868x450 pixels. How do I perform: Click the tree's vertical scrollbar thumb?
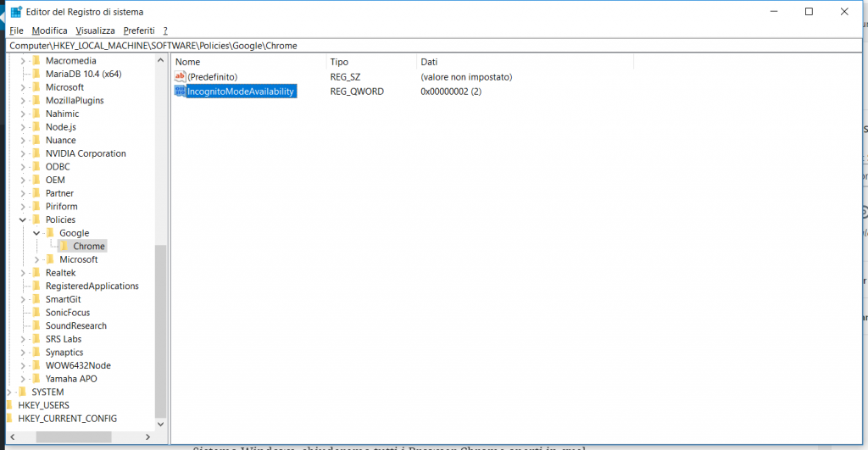[x=160, y=331]
